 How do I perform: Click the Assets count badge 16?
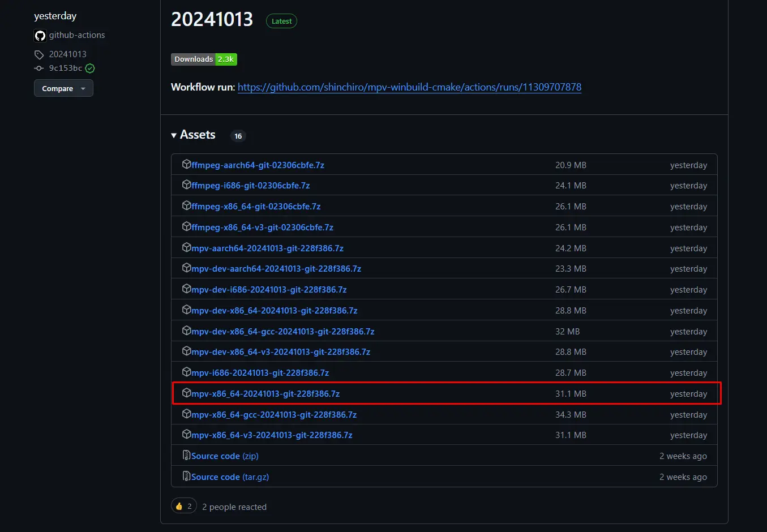[x=238, y=136]
